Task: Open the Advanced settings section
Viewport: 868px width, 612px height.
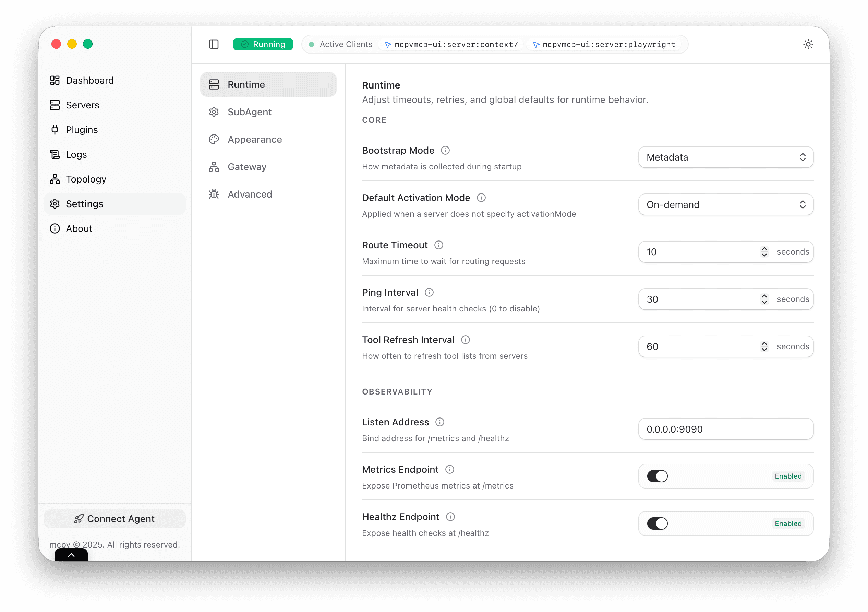Action: coord(250,194)
